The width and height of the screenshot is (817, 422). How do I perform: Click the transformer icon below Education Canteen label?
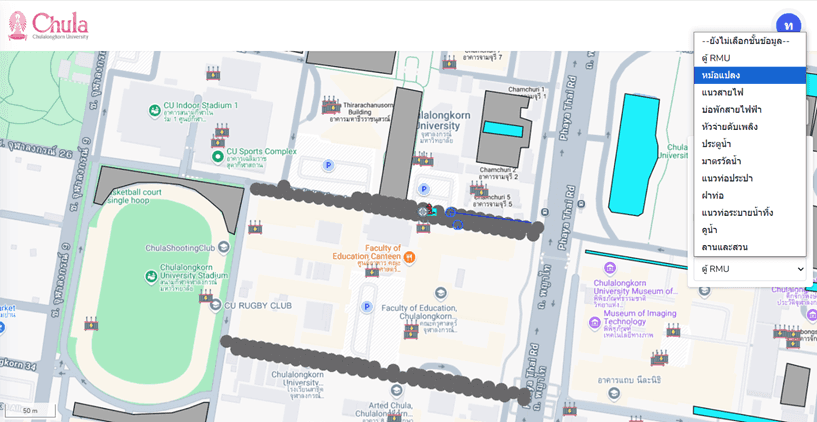[372, 271]
